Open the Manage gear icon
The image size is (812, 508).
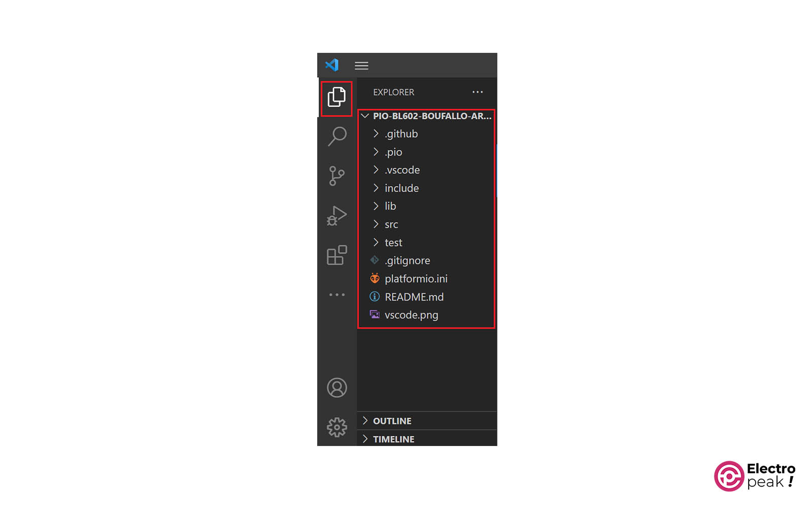coord(337,427)
